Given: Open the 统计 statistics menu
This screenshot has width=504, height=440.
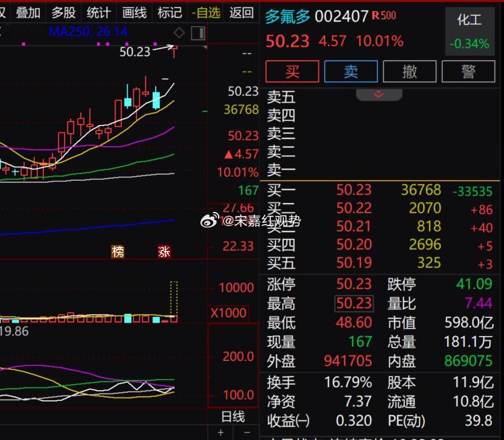Looking at the screenshot, I should click(x=99, y=13).
